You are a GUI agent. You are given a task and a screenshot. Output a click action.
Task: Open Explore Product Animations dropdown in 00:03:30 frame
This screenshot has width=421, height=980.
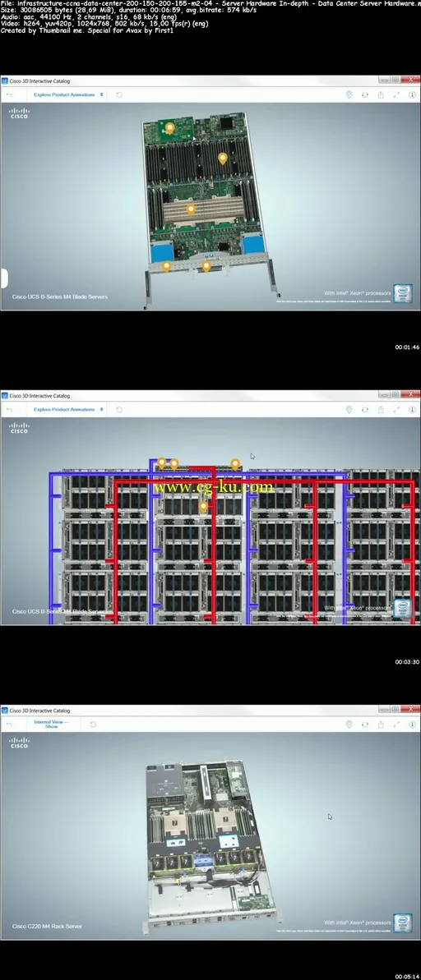tap(67, 410)
